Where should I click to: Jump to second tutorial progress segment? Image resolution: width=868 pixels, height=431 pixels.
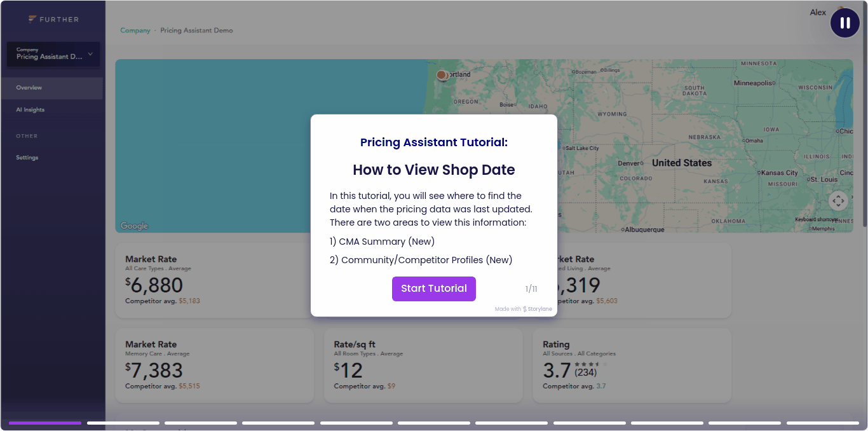click(x=123, y=423)
